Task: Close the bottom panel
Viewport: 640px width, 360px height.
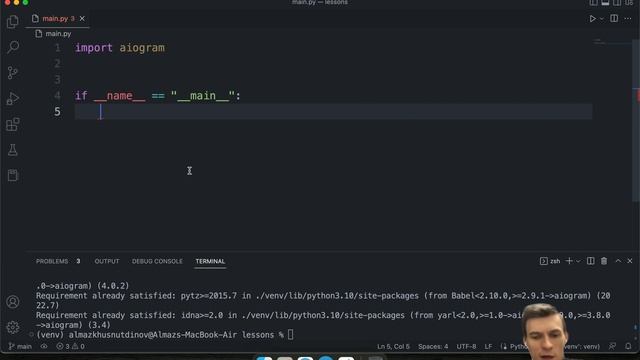Action: (x=630, y=261)
